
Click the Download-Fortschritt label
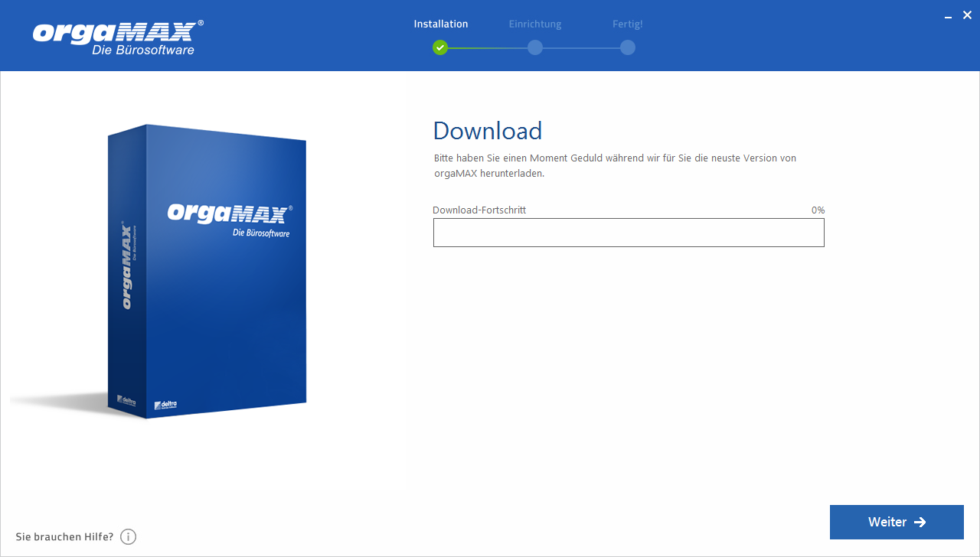479,210
